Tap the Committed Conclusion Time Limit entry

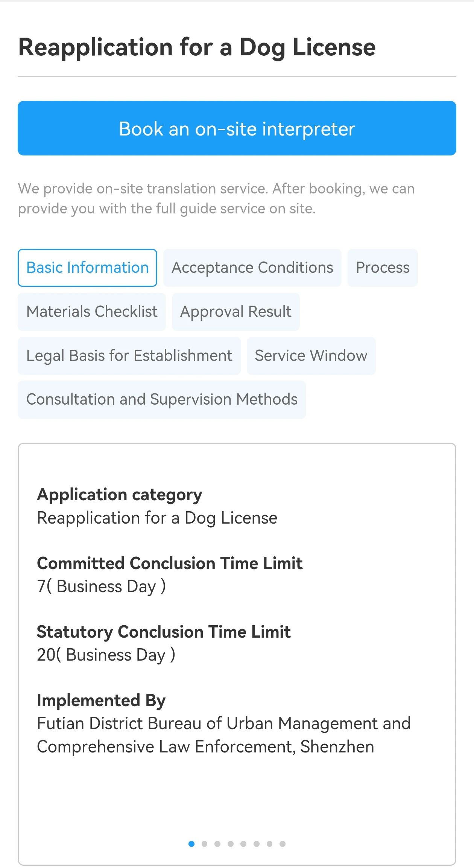170,575
